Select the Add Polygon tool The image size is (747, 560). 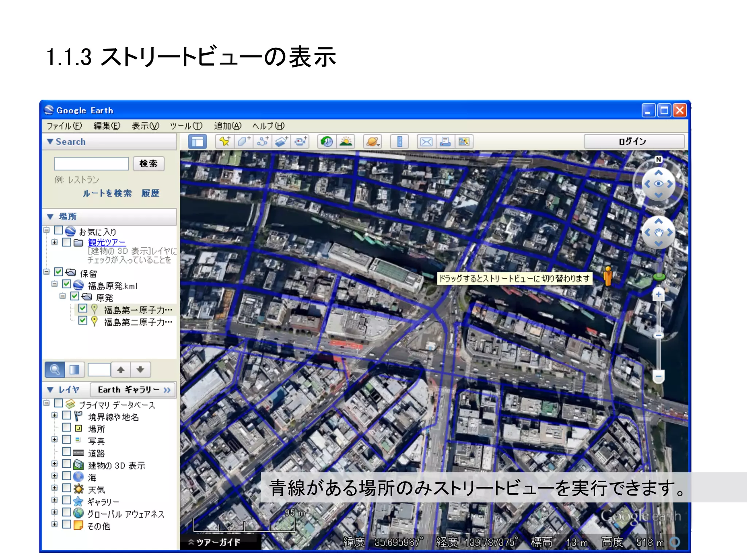(244, 141)
